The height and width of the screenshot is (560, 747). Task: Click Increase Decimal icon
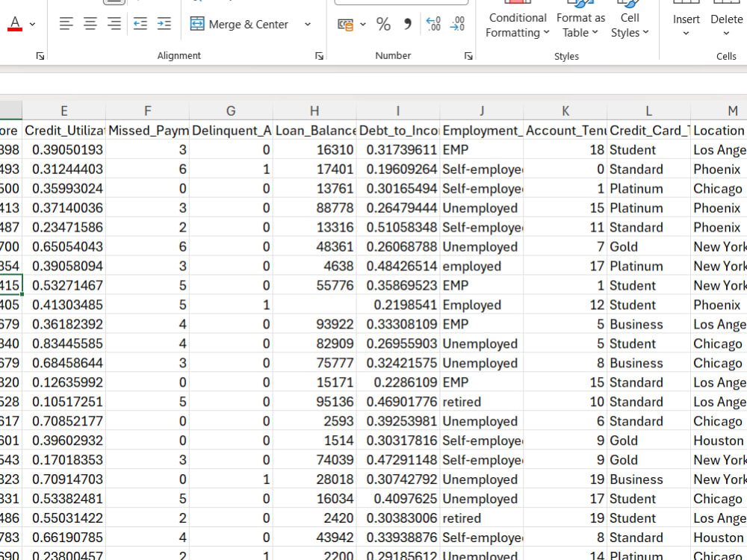pos(433,24)
